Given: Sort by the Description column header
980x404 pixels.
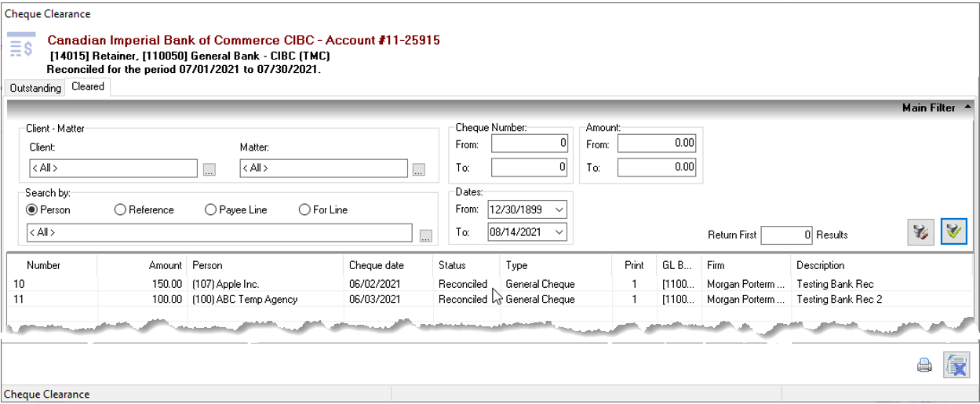Looking at the screenshot, I should [881, 265].
